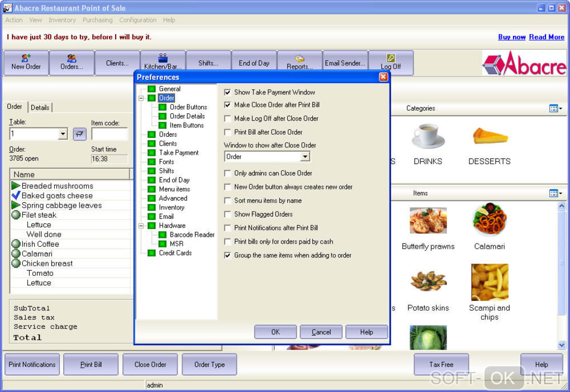This screenshot has height=392, width=570.
Task: Add Butterfly prawns item
Action: point(428,221)
